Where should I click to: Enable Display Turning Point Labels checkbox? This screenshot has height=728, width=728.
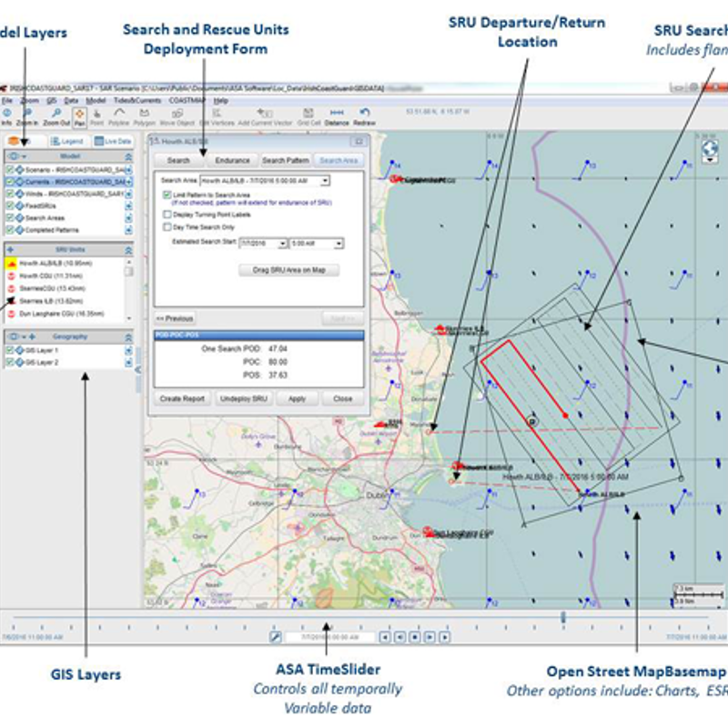(x=166, y=215)
